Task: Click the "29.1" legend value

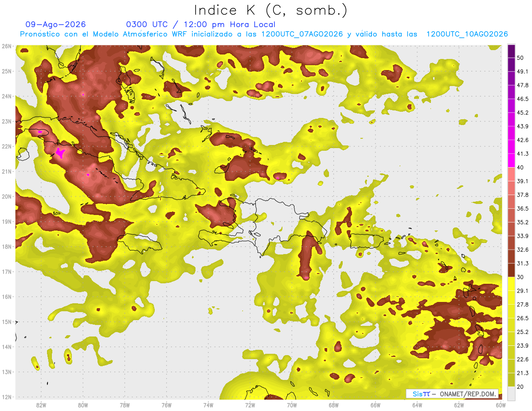Action: click(x=522, y=291)
